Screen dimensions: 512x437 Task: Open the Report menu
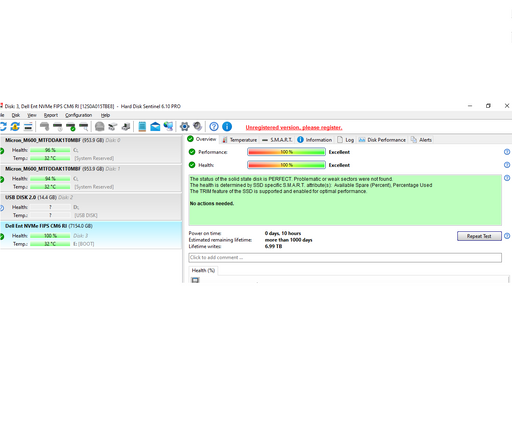coord(51,115)
